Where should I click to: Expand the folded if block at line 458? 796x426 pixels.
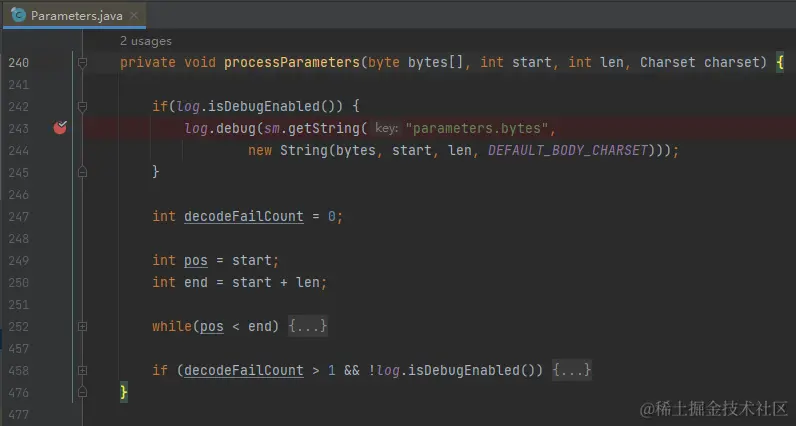click(82, 371)
